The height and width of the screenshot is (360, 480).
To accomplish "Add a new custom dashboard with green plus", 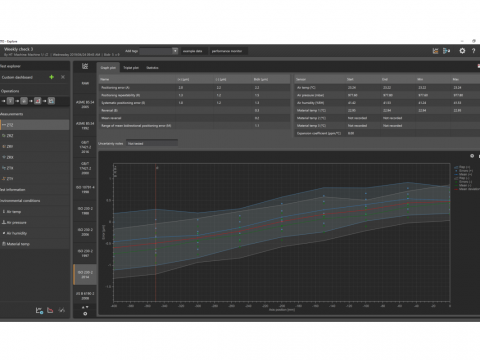I will pos(52,77).
